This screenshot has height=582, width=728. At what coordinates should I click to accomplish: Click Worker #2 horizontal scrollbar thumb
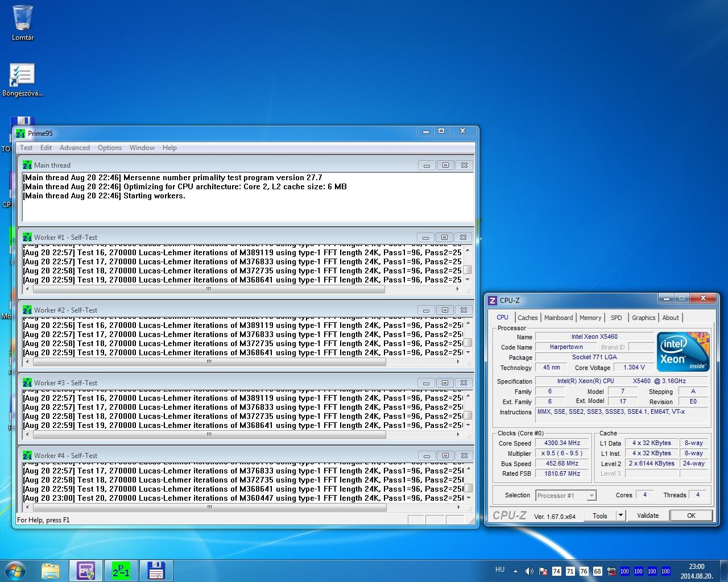coord(209,361)
